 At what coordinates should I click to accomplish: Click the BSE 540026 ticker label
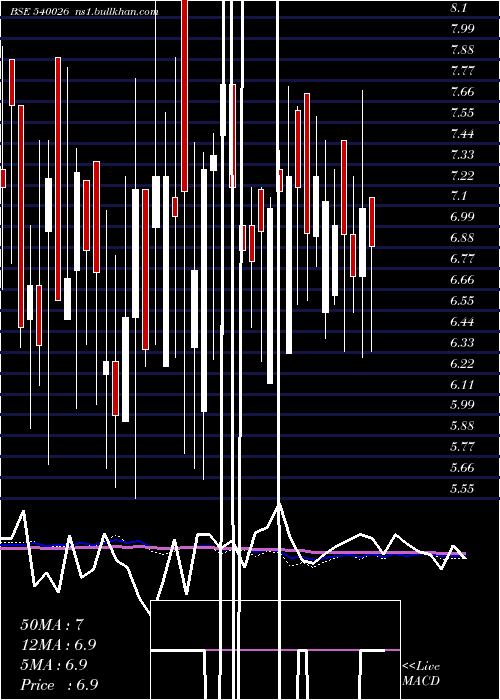coord(39,12)
